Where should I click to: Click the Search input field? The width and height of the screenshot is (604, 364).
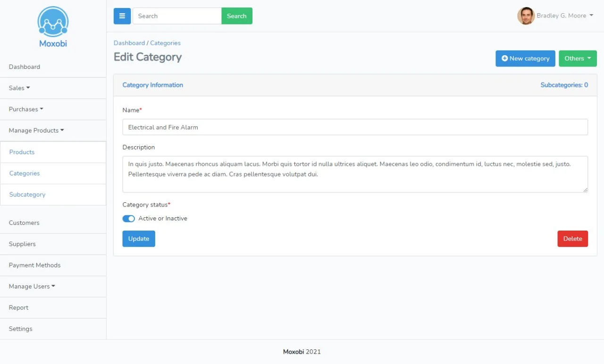pos(177,16)
